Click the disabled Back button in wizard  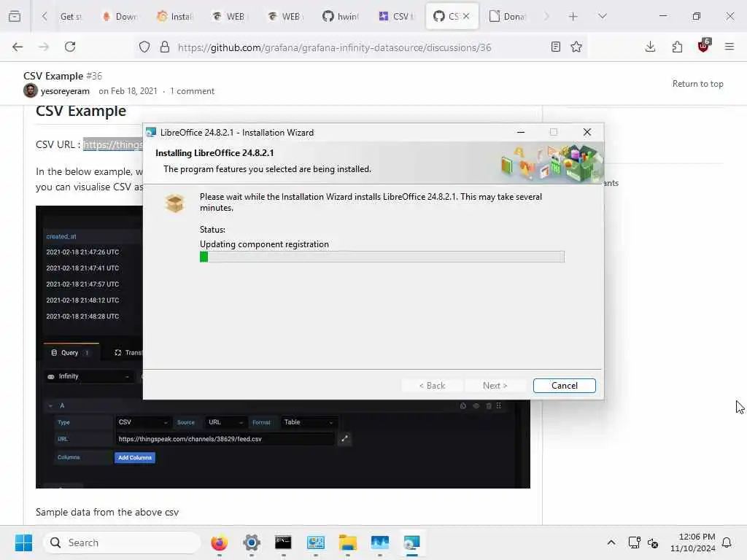tap(432, 385)
